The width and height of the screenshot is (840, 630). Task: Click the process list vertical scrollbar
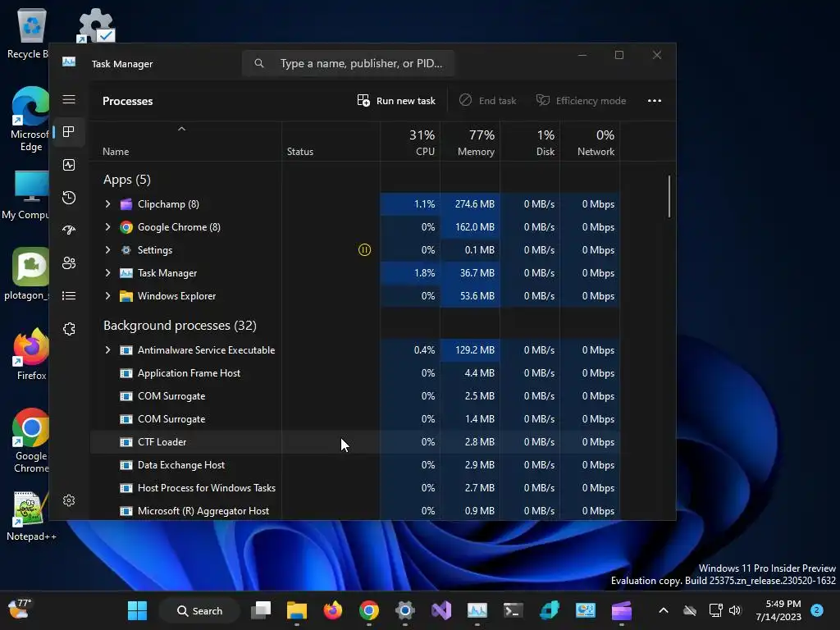pos(669,196)
